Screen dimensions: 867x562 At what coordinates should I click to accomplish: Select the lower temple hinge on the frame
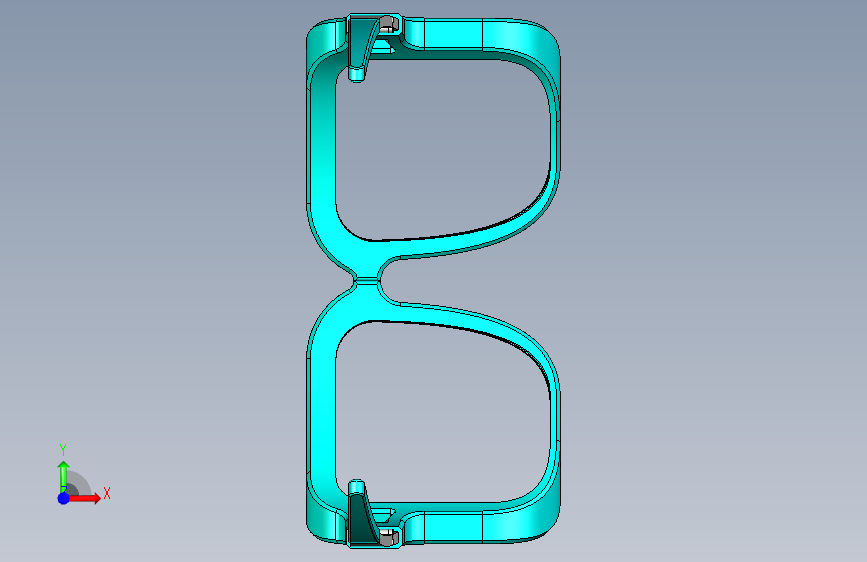364,513
